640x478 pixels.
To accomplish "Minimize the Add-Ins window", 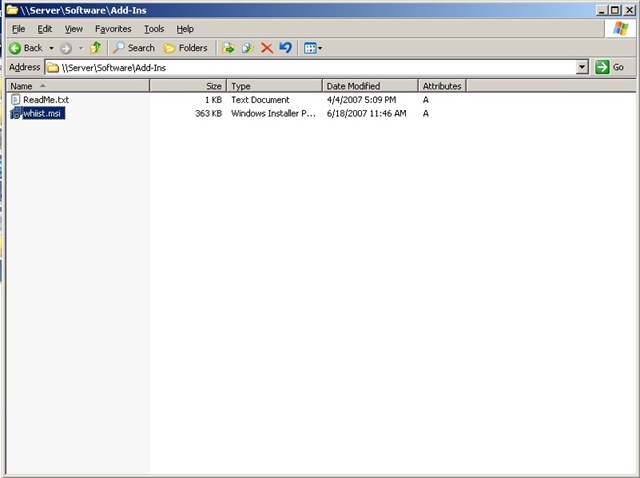I will click(x=601, y=10).
